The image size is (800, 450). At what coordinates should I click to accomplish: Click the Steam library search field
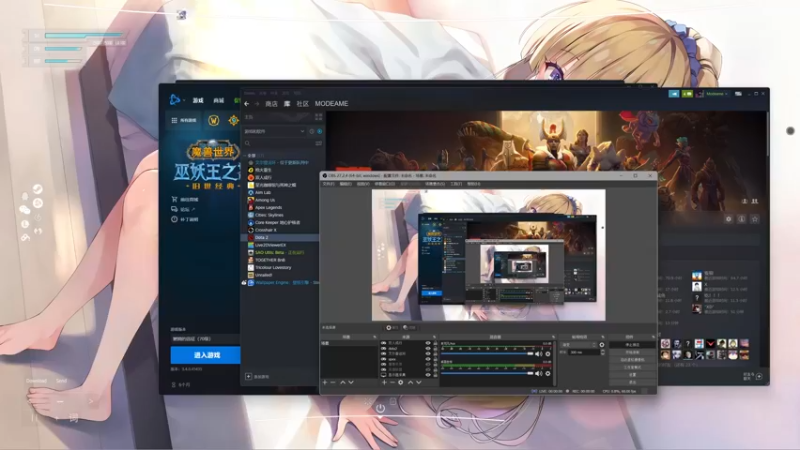[279, 143]
